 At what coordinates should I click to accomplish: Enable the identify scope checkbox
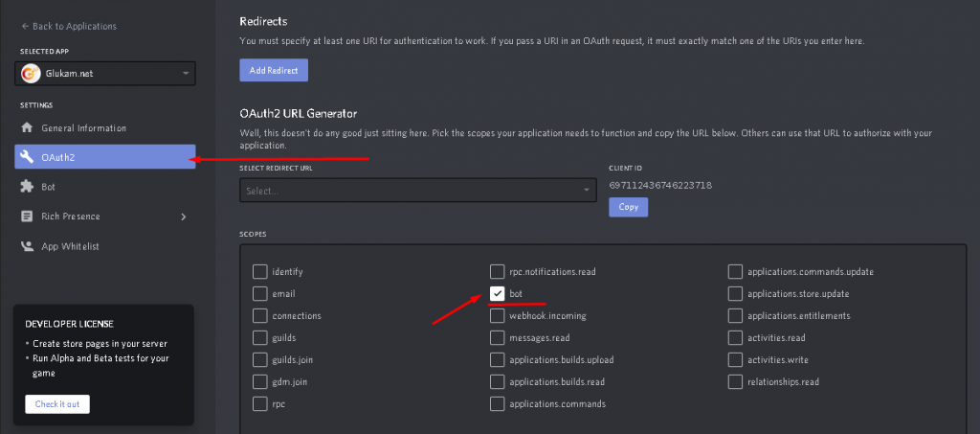(x=259, y=271)
